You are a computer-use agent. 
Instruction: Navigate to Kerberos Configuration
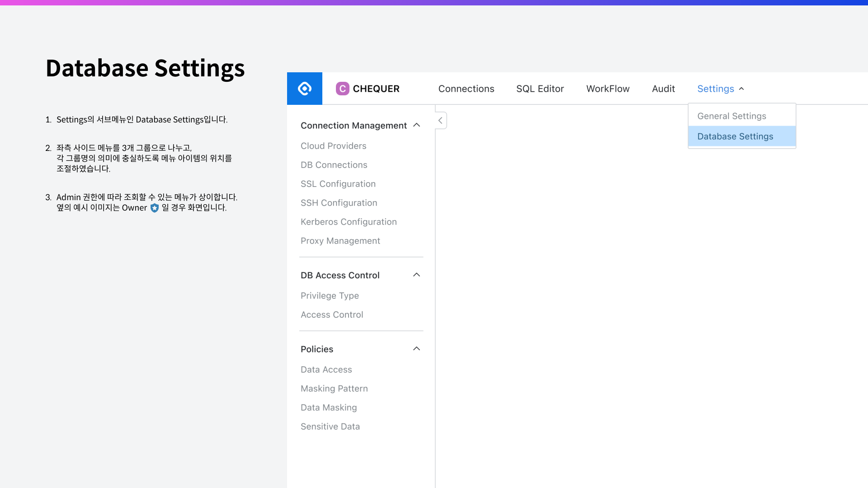coord(349,222)
